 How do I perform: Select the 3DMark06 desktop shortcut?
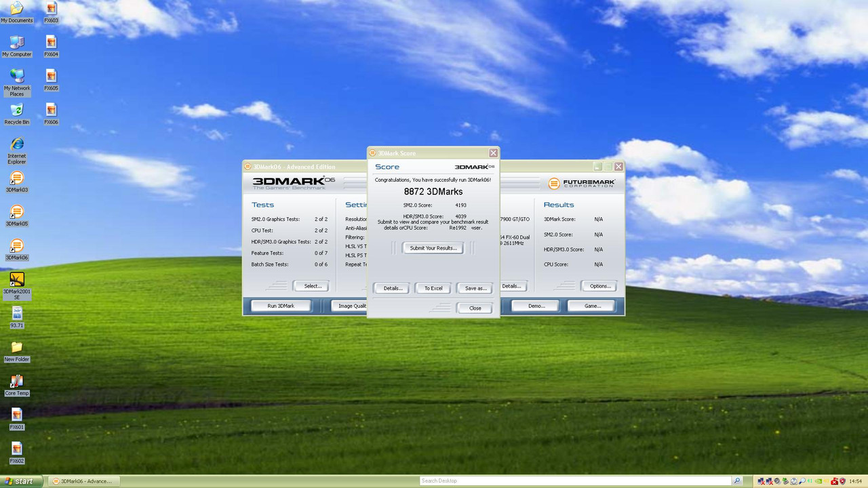click(17, 249)
